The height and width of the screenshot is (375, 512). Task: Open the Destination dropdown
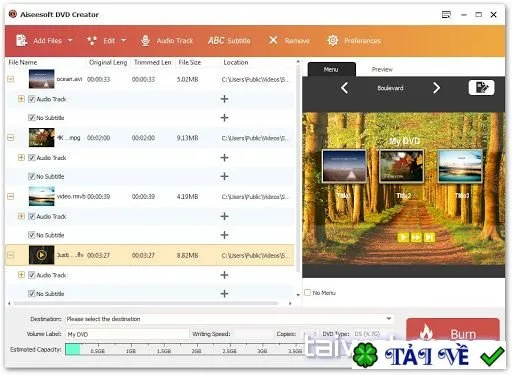coord(388,319)
